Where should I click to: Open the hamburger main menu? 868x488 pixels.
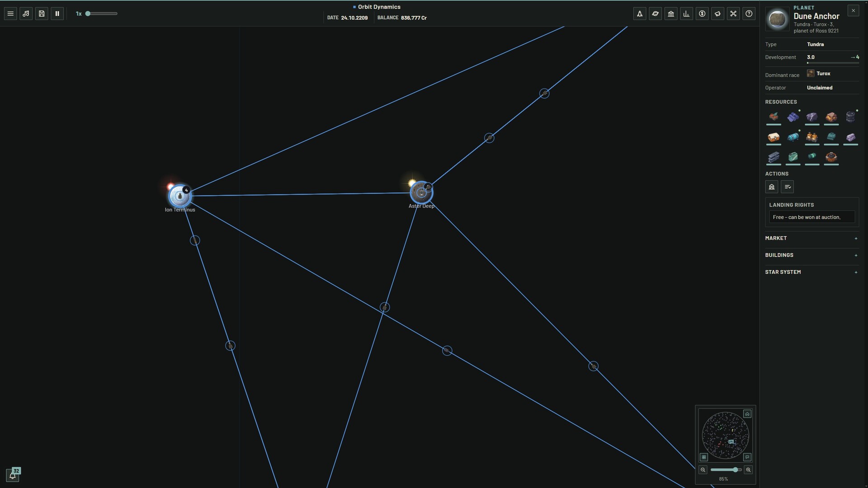[10, 14]
